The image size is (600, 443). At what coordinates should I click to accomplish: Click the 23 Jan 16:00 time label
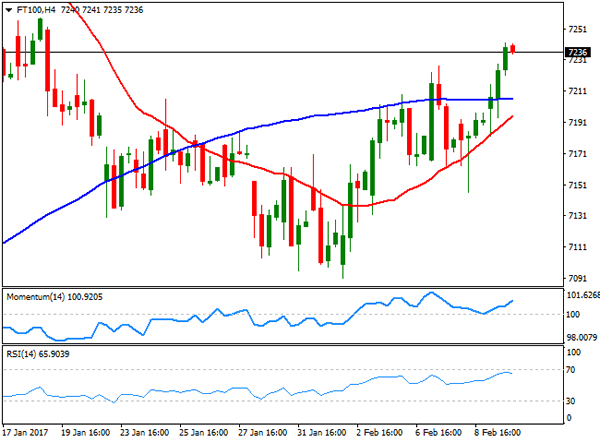144,433
